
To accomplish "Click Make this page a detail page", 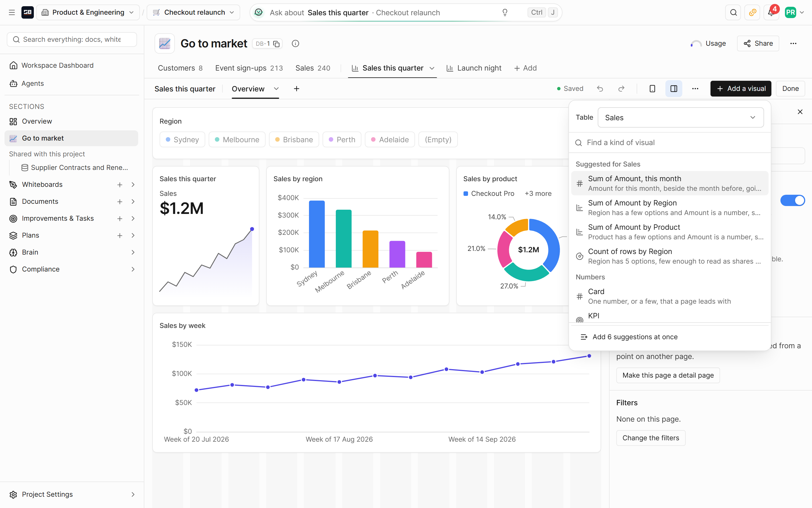I will pyautogui.click(x=668, y=375).
